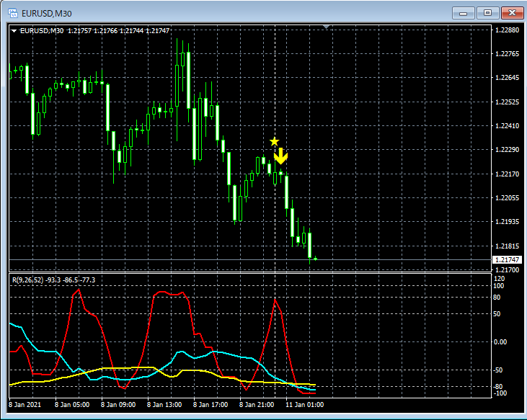The image size is (527, 420).
Task: Click the yellow down arrow signal
Action: [x=281, y=156]
